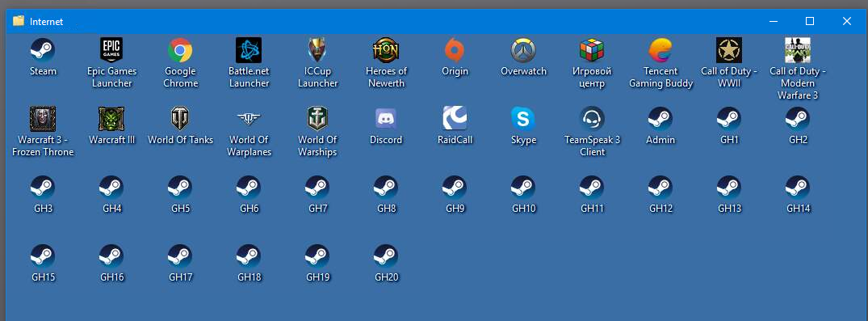Click the GH12 Steam shortcut
Viewport: 868px width, 321px height.
[x=660, y=188]
